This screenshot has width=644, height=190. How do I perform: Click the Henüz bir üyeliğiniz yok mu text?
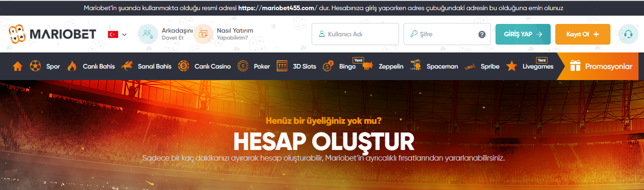click(x=324, y=121)
